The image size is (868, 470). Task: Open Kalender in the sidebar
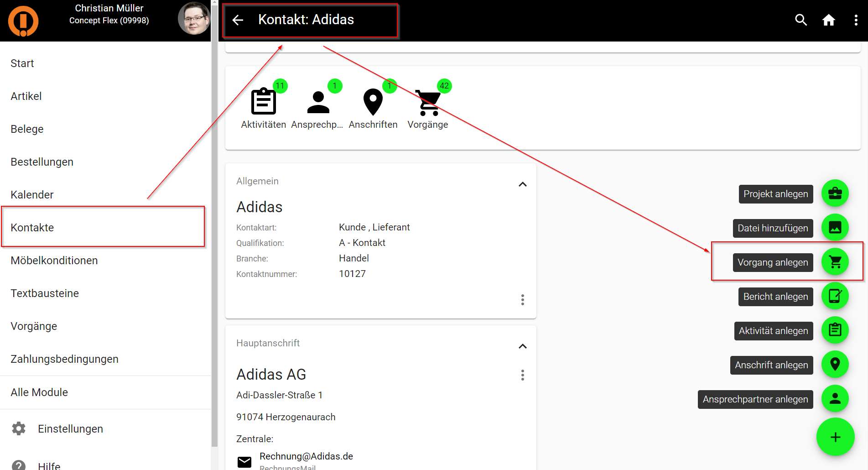point(105,195)
